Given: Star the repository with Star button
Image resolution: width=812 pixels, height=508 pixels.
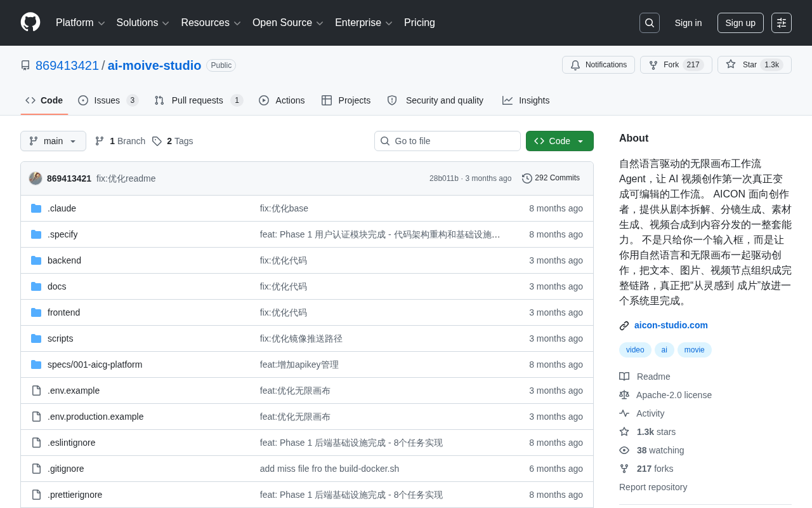Looking at the screenshot, I should tap(754, 65).
